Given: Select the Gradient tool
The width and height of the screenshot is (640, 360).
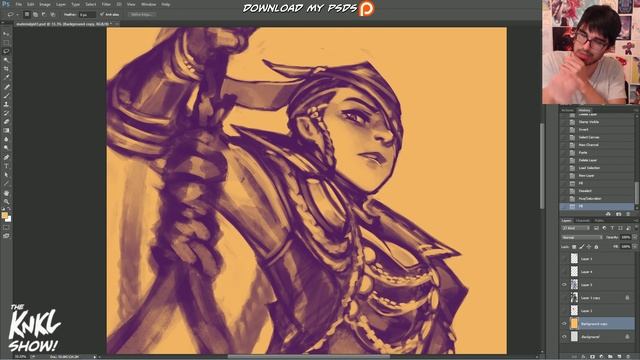Looking at the screenshot, I should click(6, 131).
